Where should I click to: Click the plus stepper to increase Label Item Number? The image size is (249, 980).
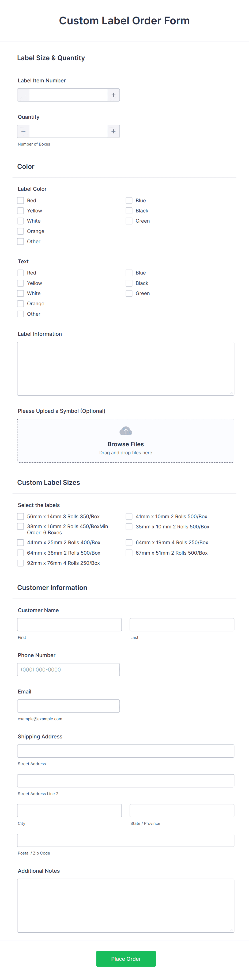(113, 95)
